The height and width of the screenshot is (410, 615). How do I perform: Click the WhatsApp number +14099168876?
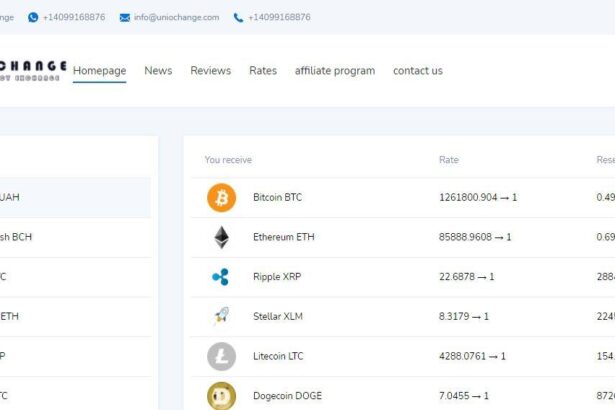(74, 17)
